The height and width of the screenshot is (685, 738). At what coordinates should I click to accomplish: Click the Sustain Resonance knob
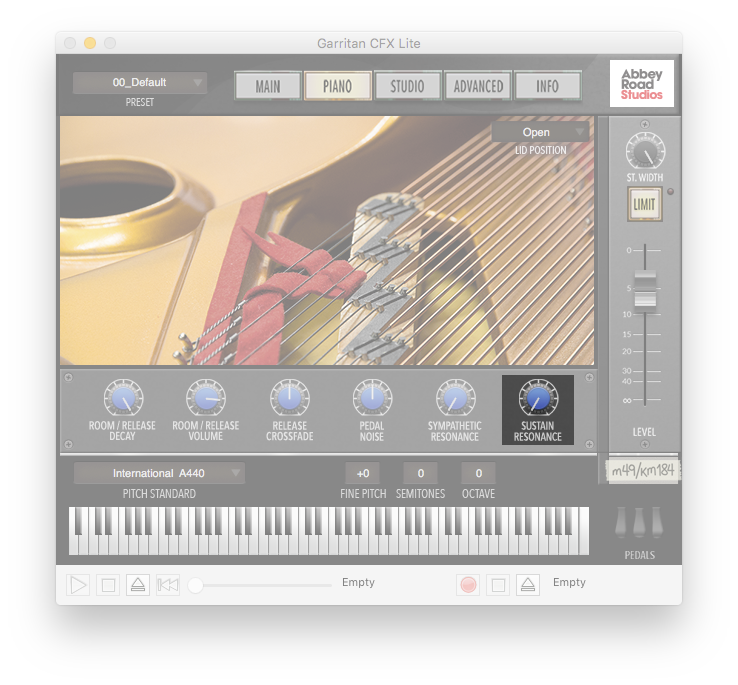click(x=538, y=398)
